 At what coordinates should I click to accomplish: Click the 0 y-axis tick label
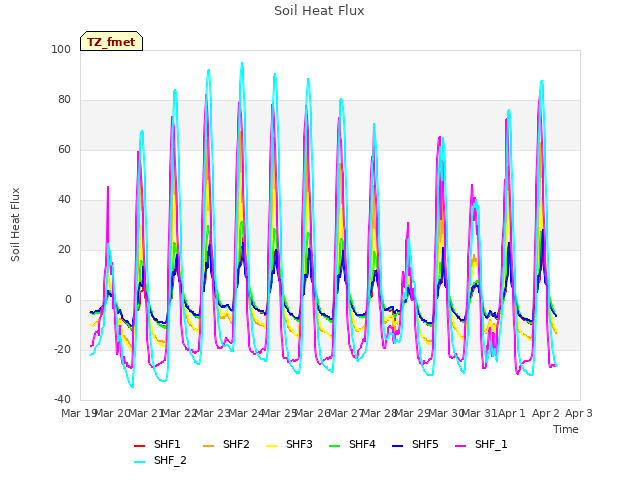coord(68,300)
